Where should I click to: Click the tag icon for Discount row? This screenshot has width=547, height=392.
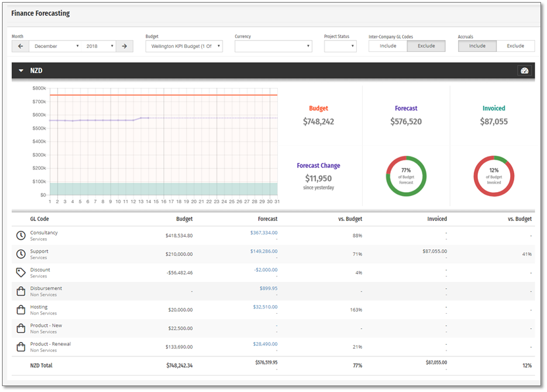click(x=21, y=272)
